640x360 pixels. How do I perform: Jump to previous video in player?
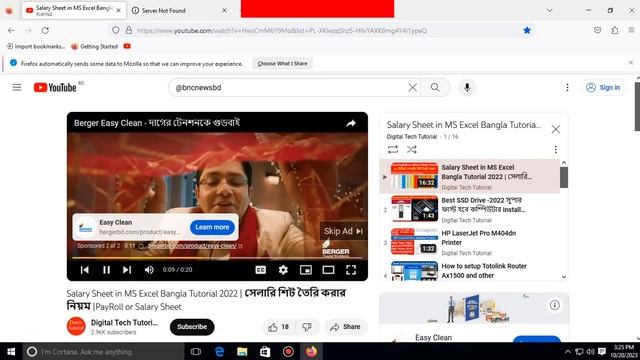[84, 270]
